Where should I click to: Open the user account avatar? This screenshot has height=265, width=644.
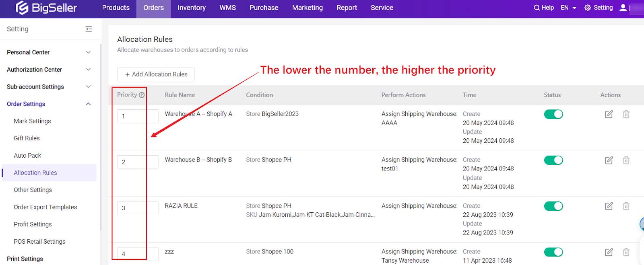tap(623, 8)
